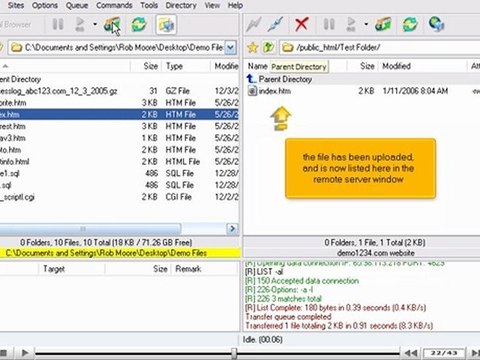
Task: Click the remote up folder icon
Action: [x=268, y=48]
